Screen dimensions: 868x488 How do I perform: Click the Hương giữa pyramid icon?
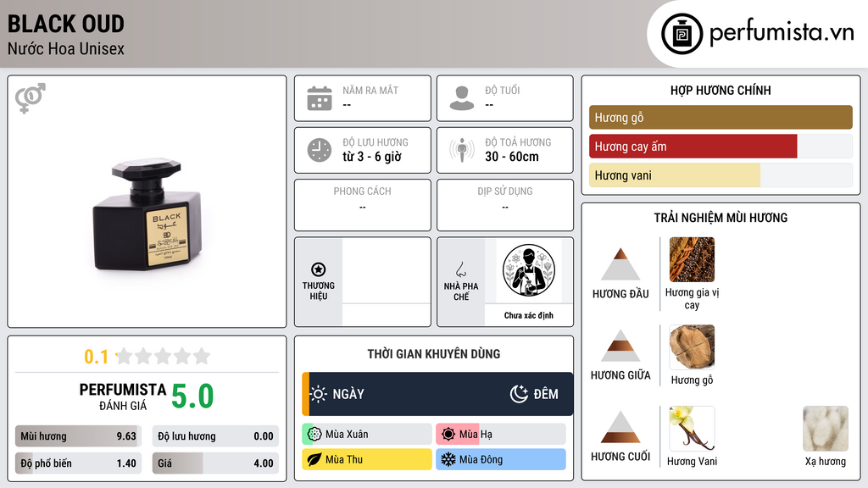coord(620,346)
